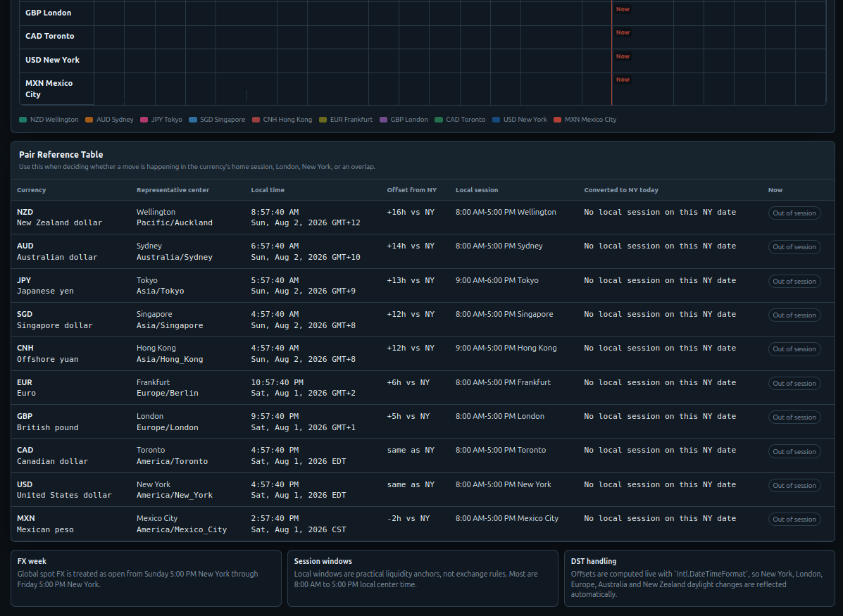843x616 pixels.
Task: Click the Session windows info card
Action: (x=423, y=579)
